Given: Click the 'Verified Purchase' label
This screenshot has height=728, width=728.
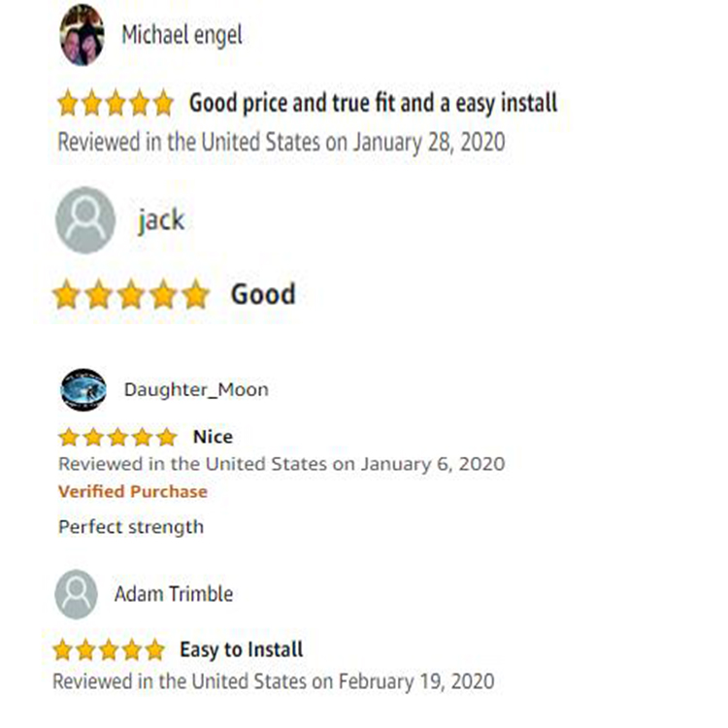Looking at the screenshot, I should point(133,491).
